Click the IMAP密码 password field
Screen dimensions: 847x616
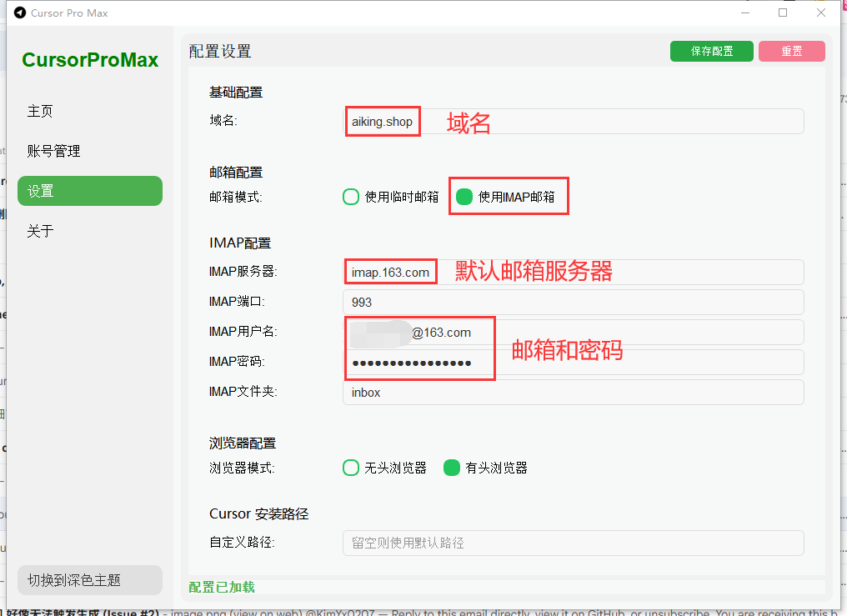click(x=573, y=363)
